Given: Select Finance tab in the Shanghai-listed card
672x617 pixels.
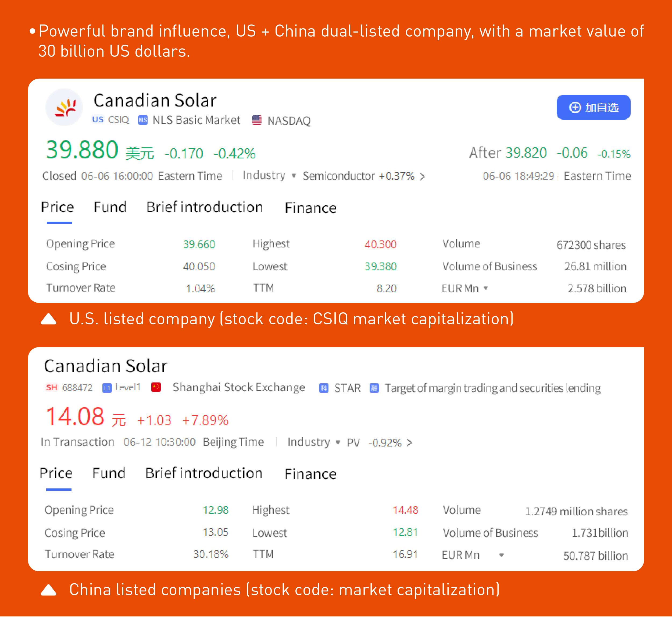Looking at the screenshot, I should point(310,474).
